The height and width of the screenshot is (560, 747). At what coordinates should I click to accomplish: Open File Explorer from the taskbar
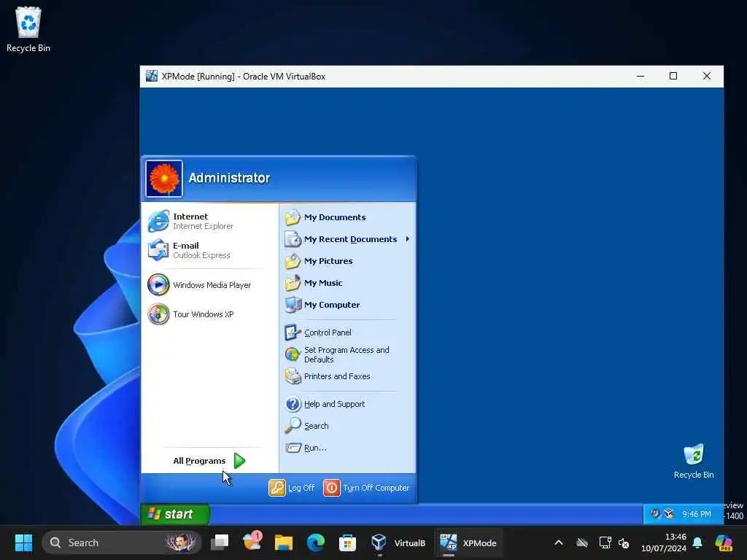click(284, 542)
